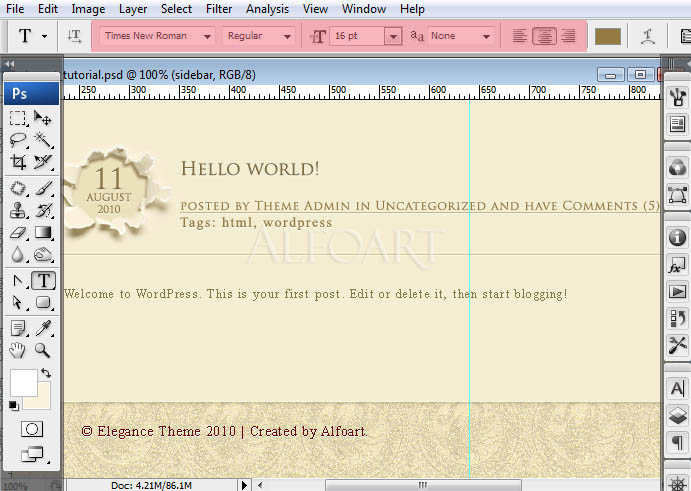This screenshot has width=691, height=491.
Task: Create warped text button
Action: point(647,37)
